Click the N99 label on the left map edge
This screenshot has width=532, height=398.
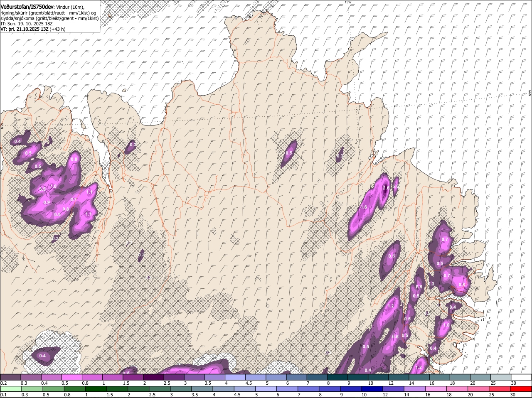pos(2,125)
